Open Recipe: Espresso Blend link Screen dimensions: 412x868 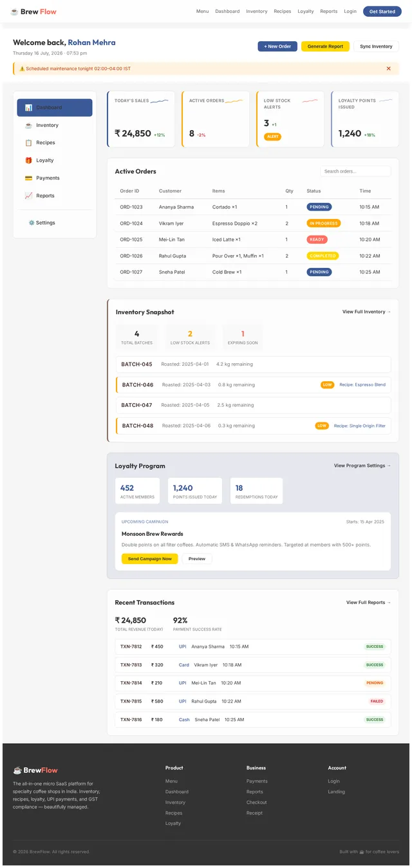coord(362,385)
